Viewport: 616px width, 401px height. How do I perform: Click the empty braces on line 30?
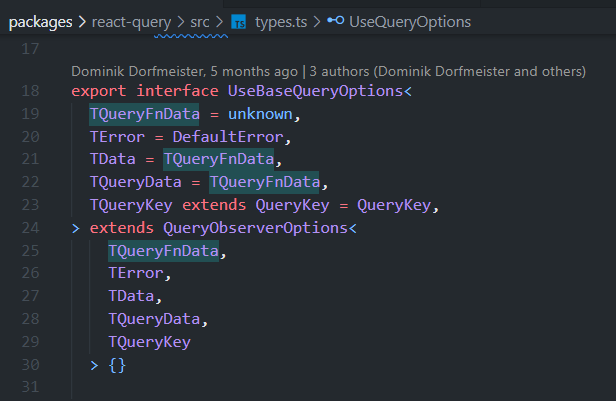tap(117, 365)
